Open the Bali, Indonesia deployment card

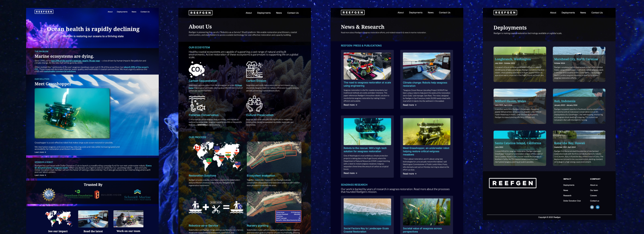tap(579, 106)
